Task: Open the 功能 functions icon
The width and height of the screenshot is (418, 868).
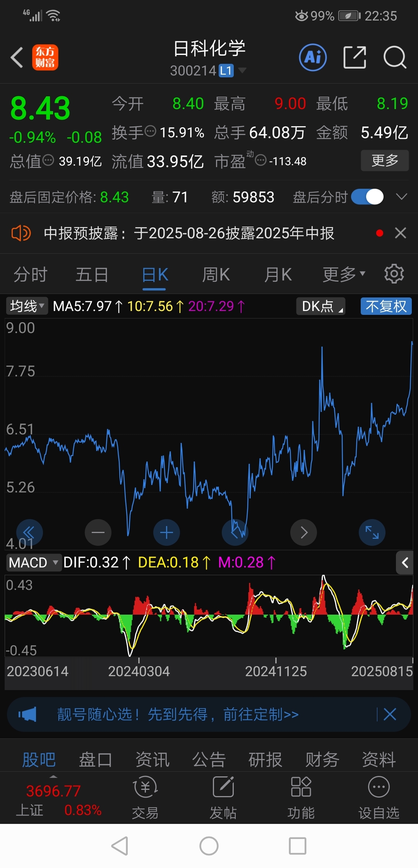Action: 301,798
